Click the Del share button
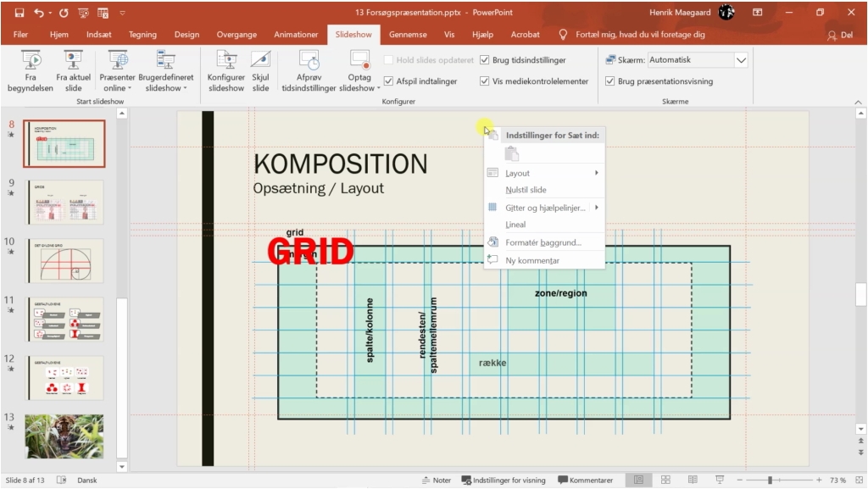 (840, 35)
